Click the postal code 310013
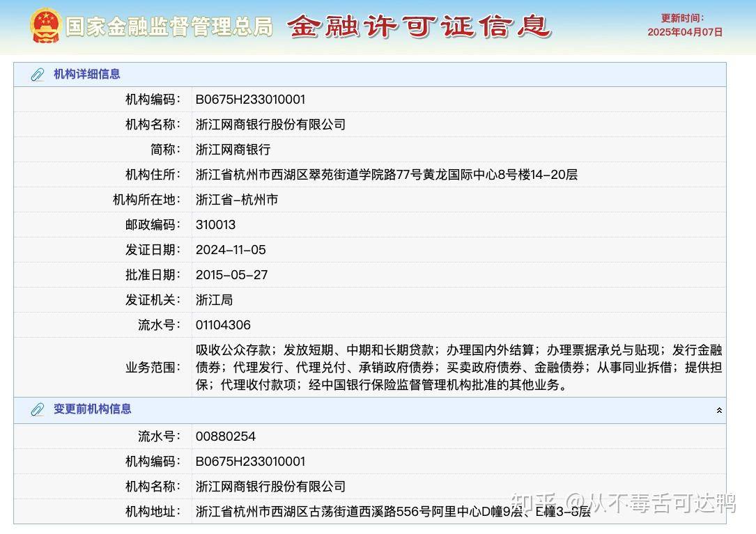This screenshot has height=534, width=756. pyautogui.click(x=215, y=225)
